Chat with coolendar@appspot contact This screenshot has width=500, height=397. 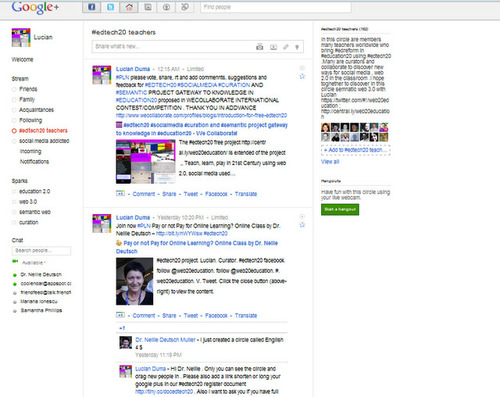pyautogui.click(x=46, y=283)
